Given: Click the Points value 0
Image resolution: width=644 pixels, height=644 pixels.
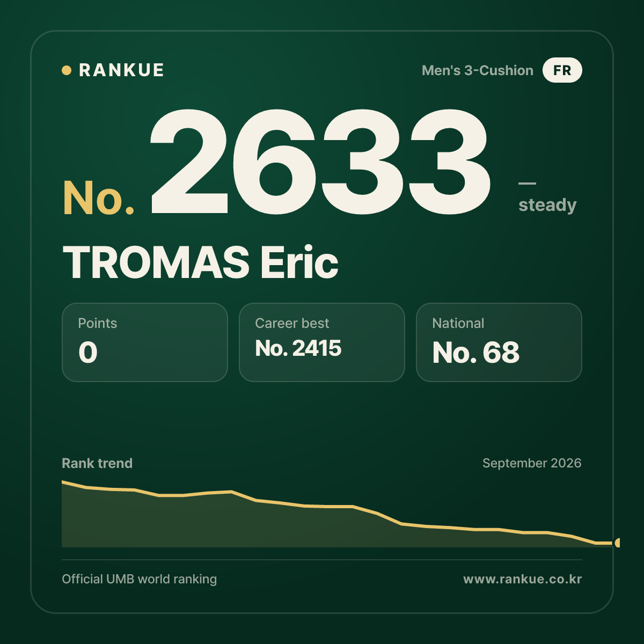Looking at the screenshot, I should point(88,353).
